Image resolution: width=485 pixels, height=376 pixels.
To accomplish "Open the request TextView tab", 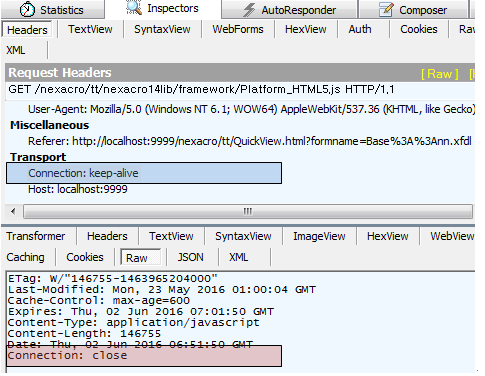I will tap(90, 29).
